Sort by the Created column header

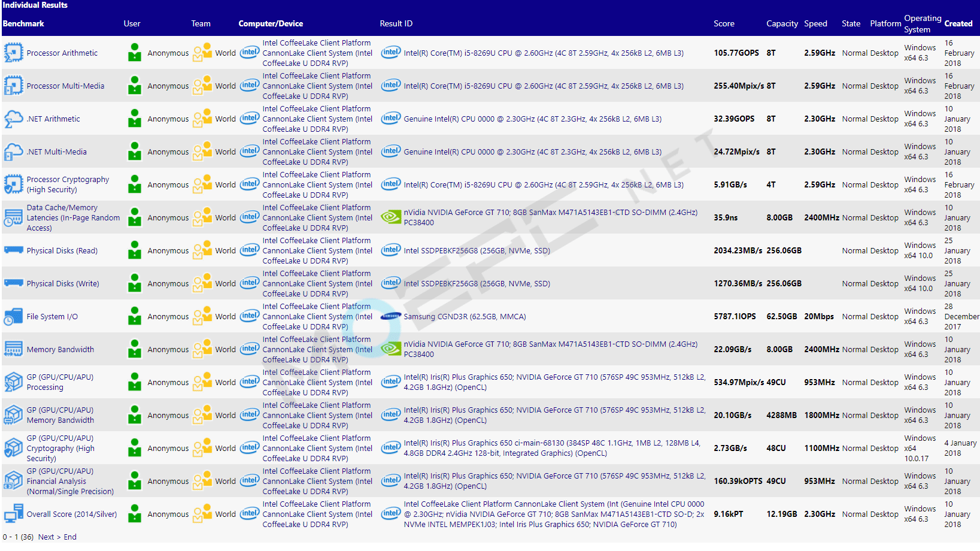coord(958,23)
